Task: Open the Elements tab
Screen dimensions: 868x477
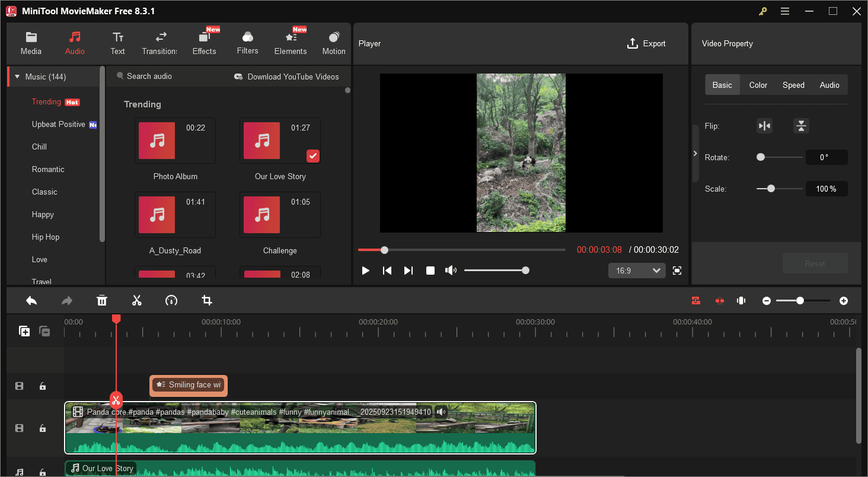Action: click(291, 43)
